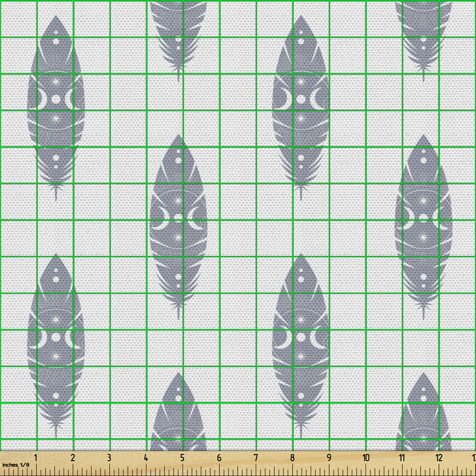Click the number 2 on the ruler
Screen dimensions: 476x476
pyautogui.click(x=73, y=458)
